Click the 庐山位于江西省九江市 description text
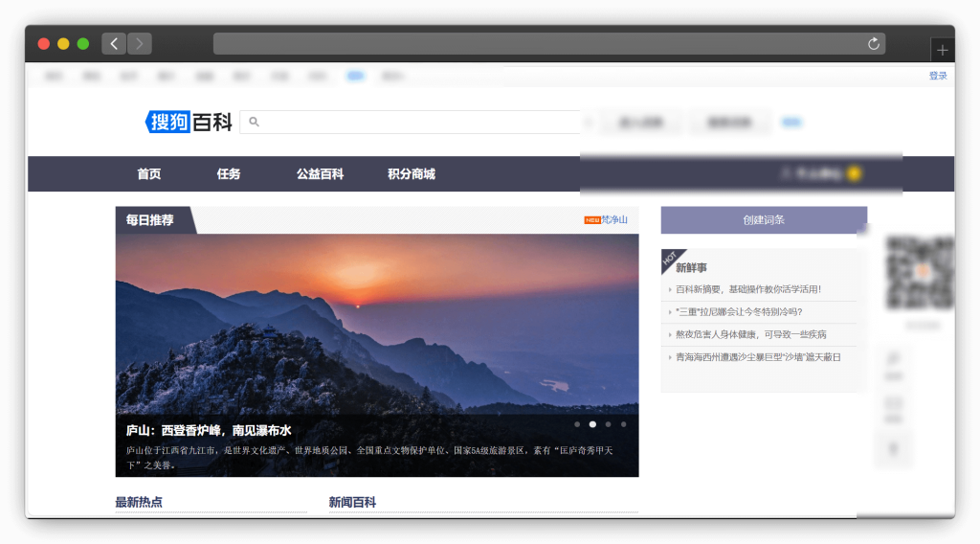This screenshot has height=544, width=980. click(x=369, y=458)
